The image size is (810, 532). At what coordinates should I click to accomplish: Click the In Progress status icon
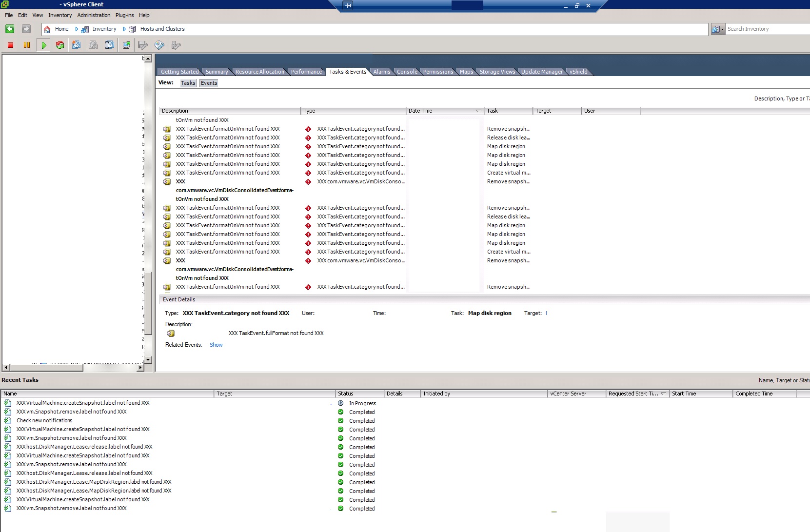pyautogui.click(x=340, y=403)
